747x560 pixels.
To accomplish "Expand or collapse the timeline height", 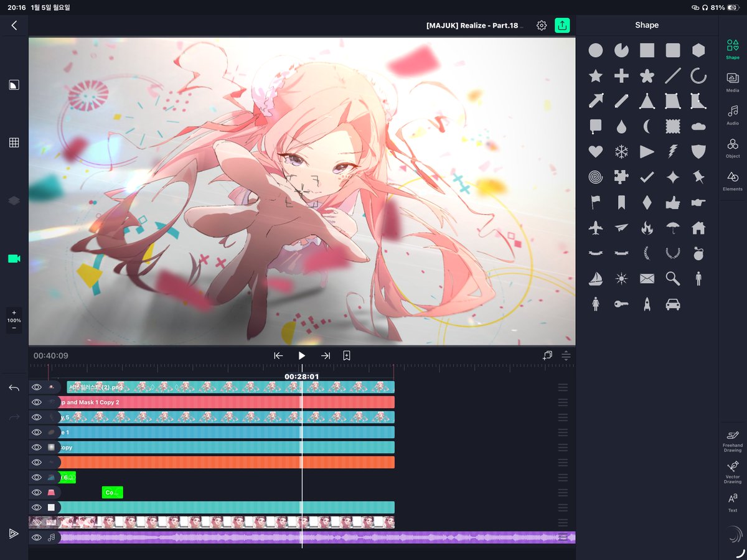I will point(566,355).
